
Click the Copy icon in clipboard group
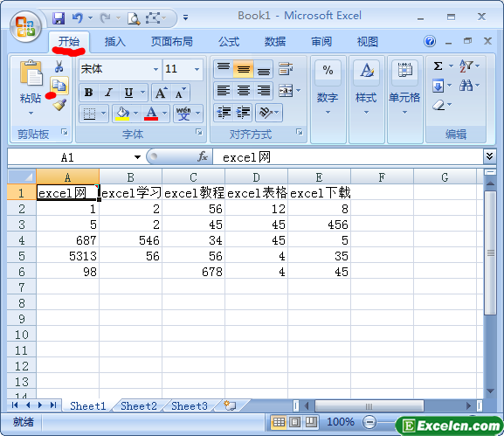[59, 86]
